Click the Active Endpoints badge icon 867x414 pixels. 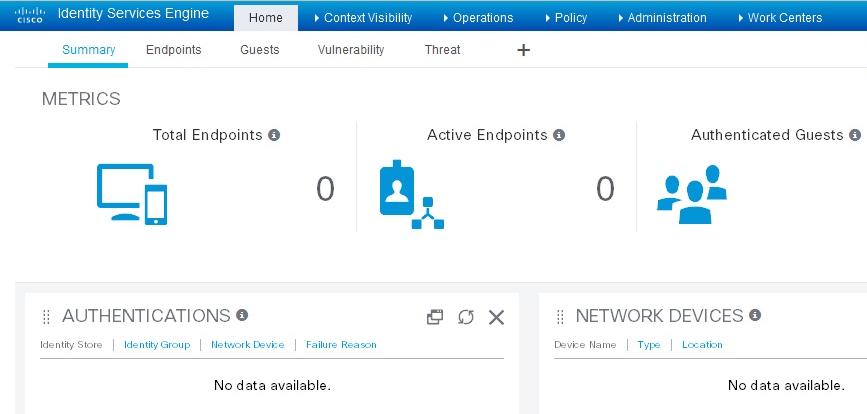click(411, 195)
